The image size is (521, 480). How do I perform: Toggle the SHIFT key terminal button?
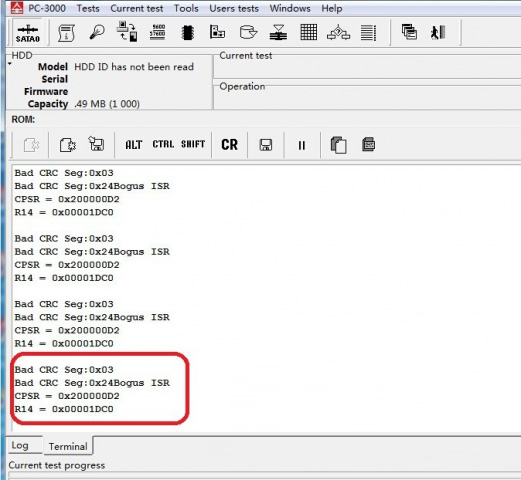tap(193, 144)
